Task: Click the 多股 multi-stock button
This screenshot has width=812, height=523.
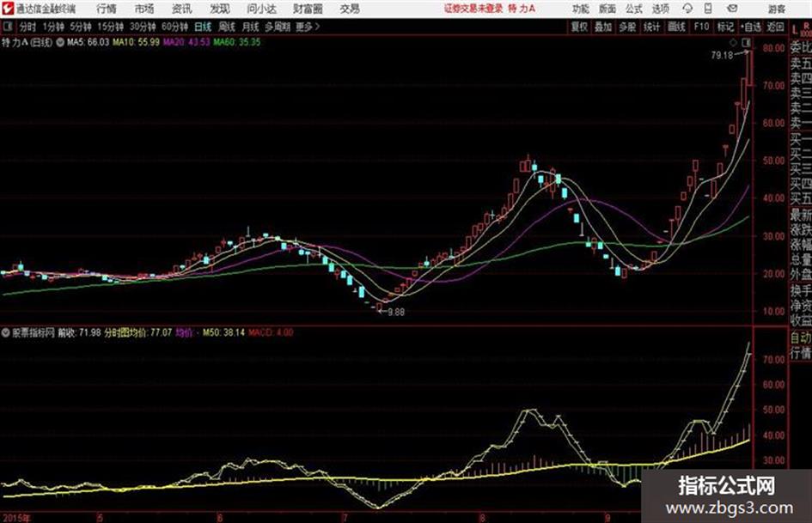Action: click(x=627, y=27)
